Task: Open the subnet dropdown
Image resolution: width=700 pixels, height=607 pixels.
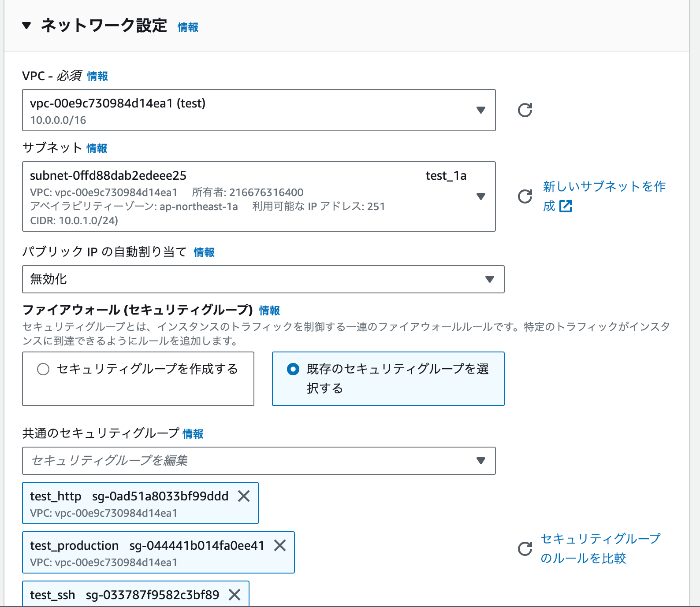Action: 259,196
